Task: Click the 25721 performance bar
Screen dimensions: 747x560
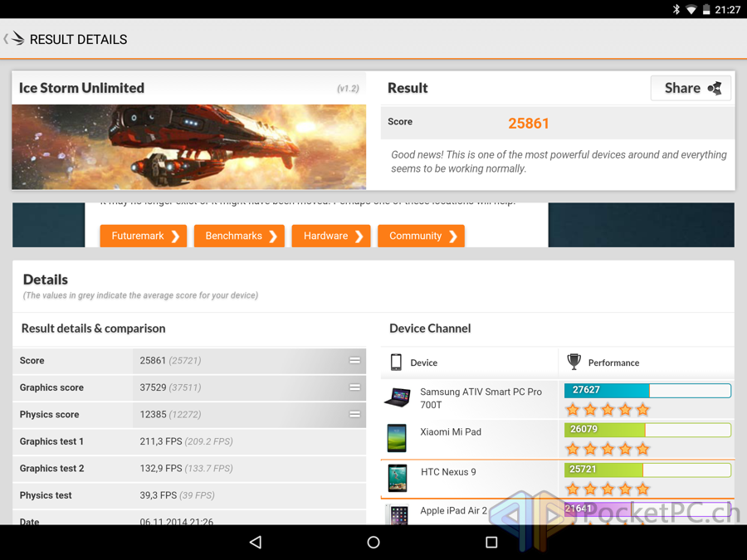Action: click(647, 470)
